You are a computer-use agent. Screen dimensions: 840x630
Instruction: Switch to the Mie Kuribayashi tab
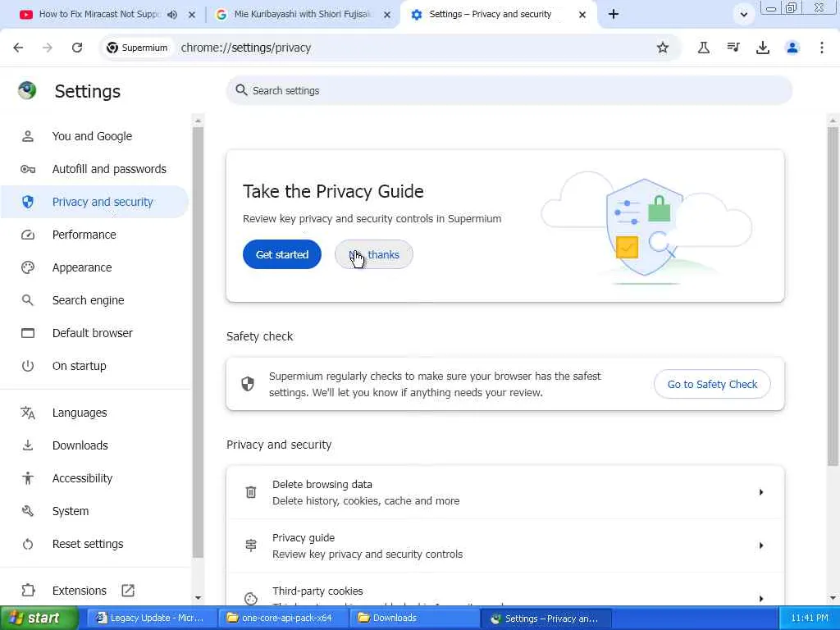pos(303,15)
